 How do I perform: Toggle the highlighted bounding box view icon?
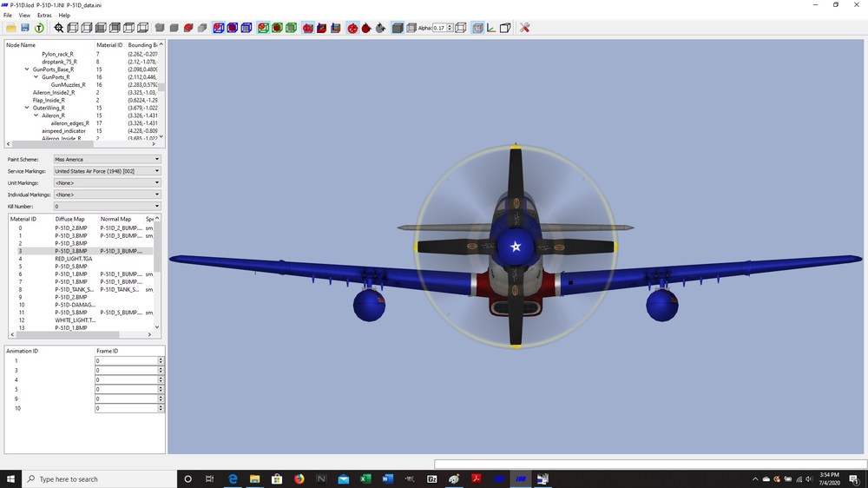[x=477, y=28]
